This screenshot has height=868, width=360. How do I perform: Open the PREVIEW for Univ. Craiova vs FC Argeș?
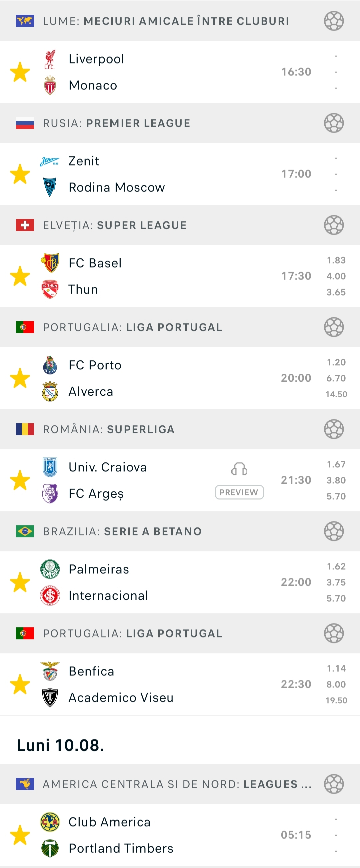point(239,492)
